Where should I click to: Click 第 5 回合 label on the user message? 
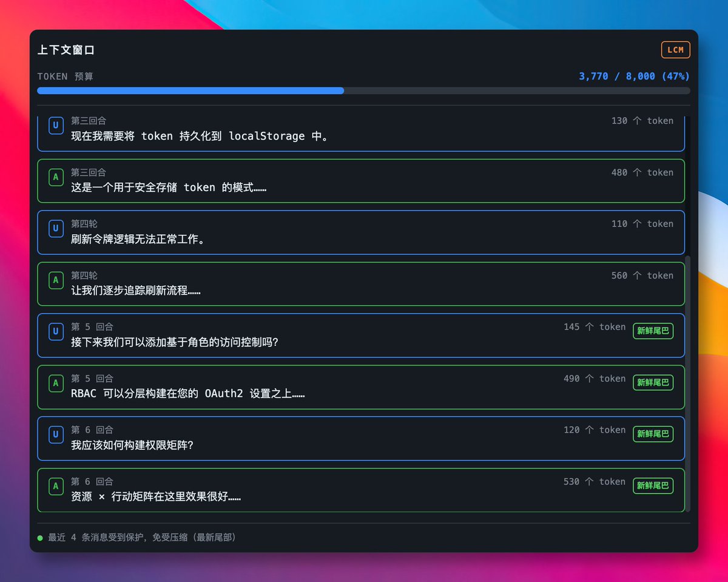click(92, 327)
